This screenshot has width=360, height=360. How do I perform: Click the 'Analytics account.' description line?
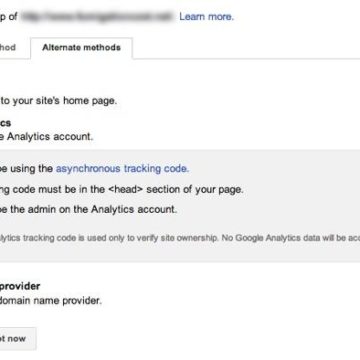pyautogui.click(x=46, y=136)
